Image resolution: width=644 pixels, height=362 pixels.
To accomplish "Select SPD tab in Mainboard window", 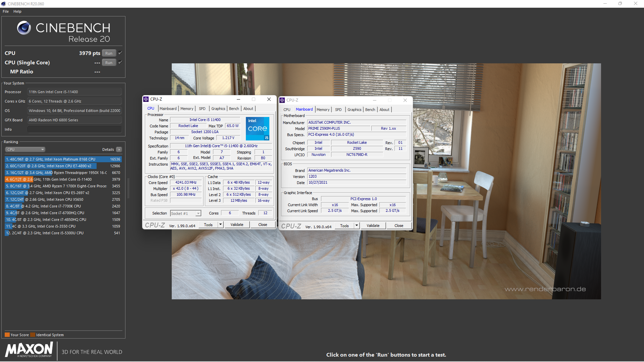I will 338,110.
